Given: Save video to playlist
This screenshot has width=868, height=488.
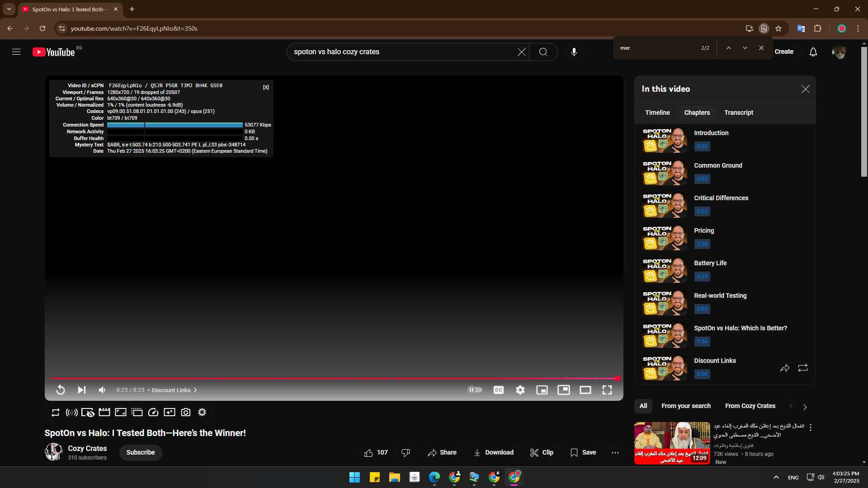Looking at the screenshot, I should 583,453.
